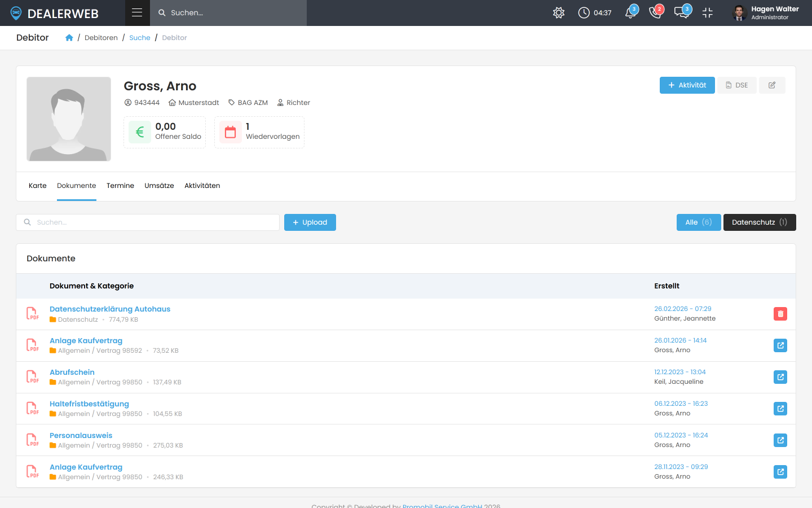Open the Abrufschein document link
The image size is (812, 508).
[72, 373]
